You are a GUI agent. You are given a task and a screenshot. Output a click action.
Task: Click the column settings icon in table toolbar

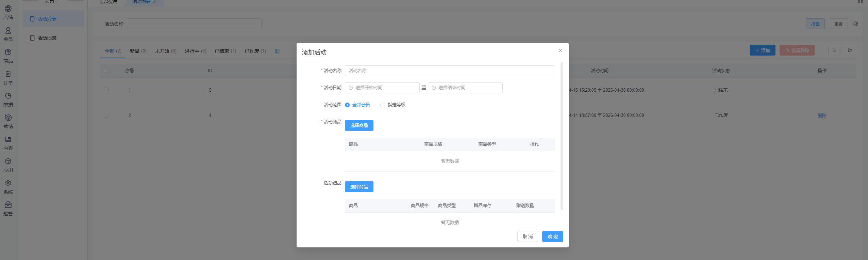coord(834,50)
